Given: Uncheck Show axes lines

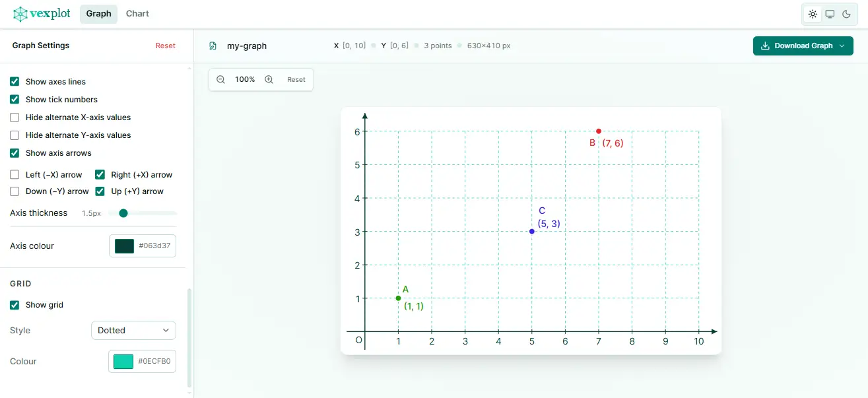Looking at the screenshot, I should click(x=15, y=82).
